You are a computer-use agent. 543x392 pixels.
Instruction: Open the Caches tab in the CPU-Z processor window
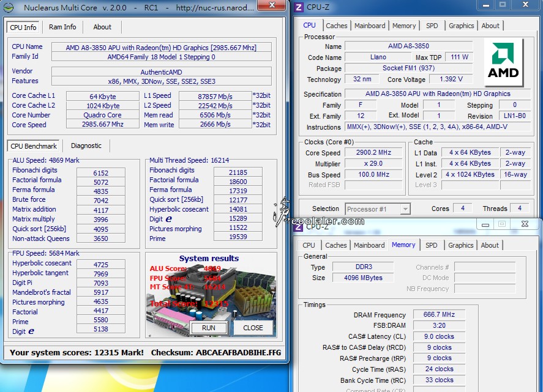pos(336,26)
